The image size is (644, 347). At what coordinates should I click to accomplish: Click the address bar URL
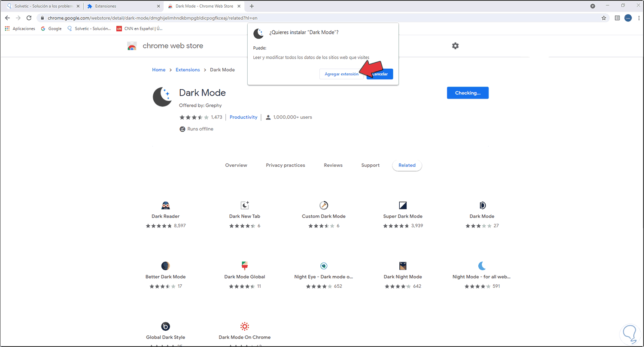(152, 18)
